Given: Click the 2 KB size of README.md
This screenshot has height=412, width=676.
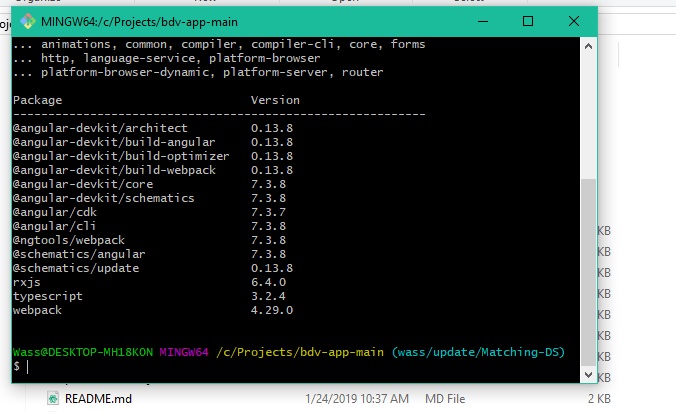Looking at the screenshot, I should [599, 399].
